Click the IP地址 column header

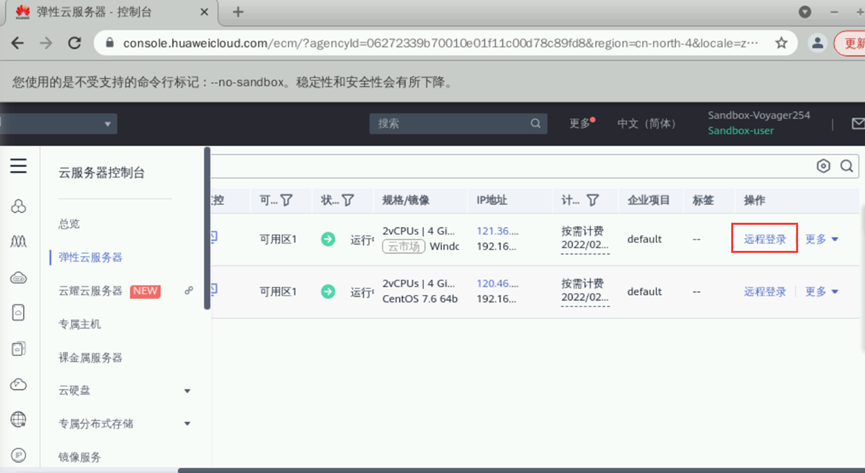click(492, 200)
